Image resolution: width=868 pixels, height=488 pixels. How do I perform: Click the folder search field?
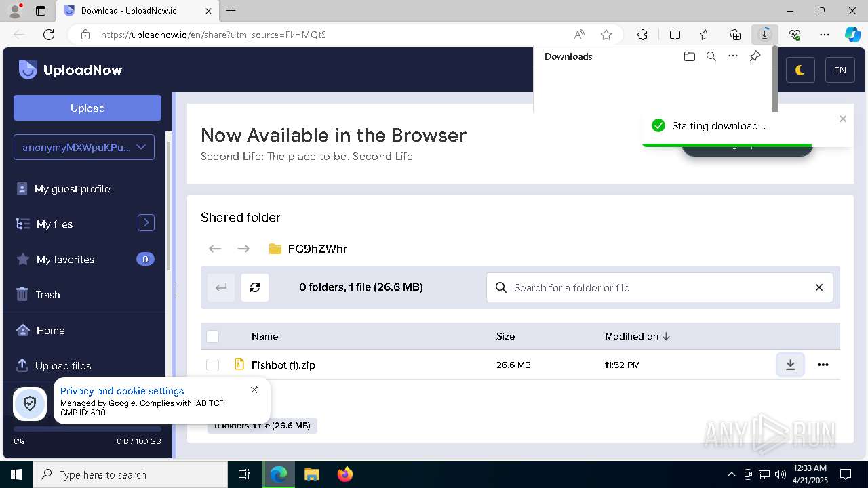coord(659,287)
